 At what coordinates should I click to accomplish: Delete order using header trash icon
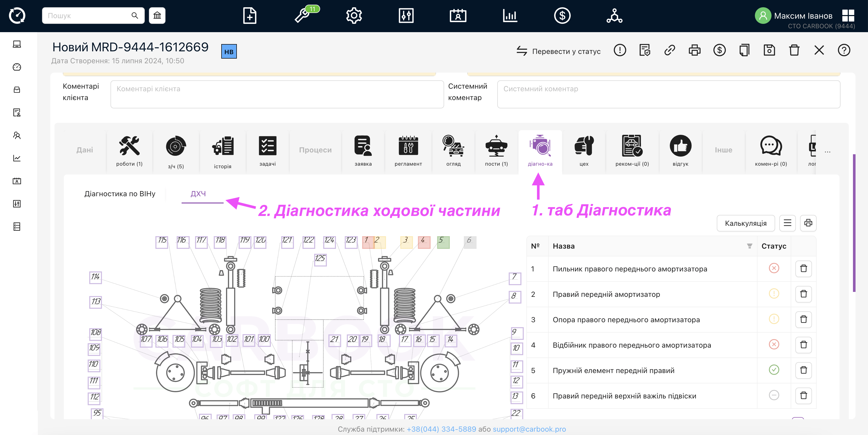tap(794, 51)
